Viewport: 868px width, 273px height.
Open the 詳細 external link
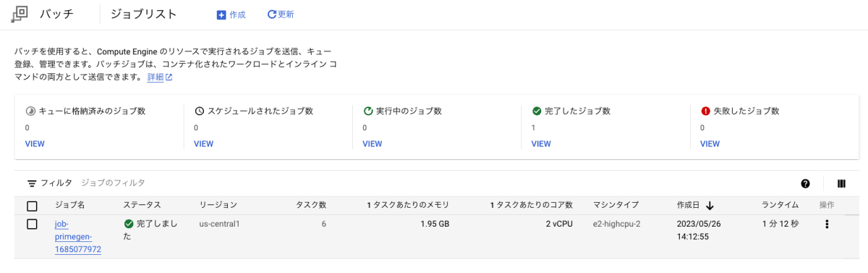(159, 77)
